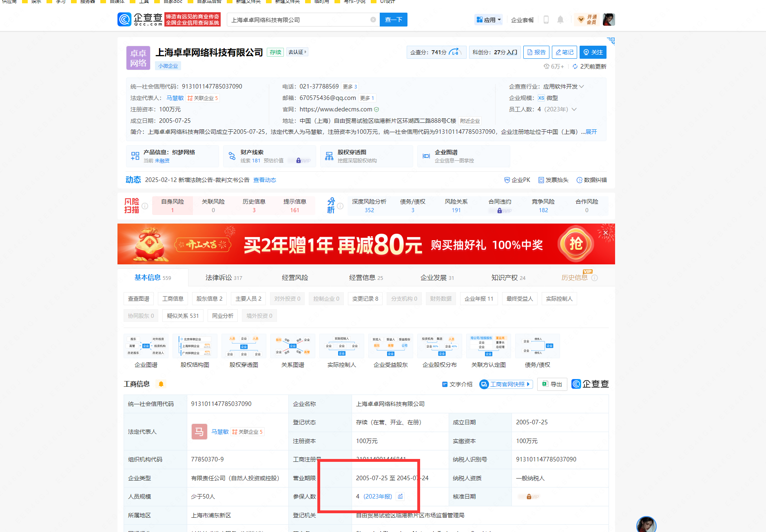The height and width of the screenshot is (532, 766).
Task: Select the 疑似关系 531 sub-tab
Action: 183,316
